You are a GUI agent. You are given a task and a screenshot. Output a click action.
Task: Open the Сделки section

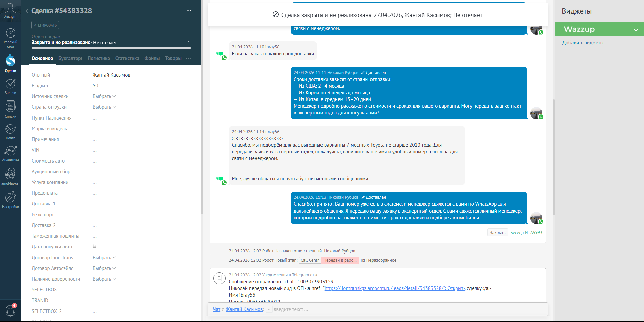point(10,63)
